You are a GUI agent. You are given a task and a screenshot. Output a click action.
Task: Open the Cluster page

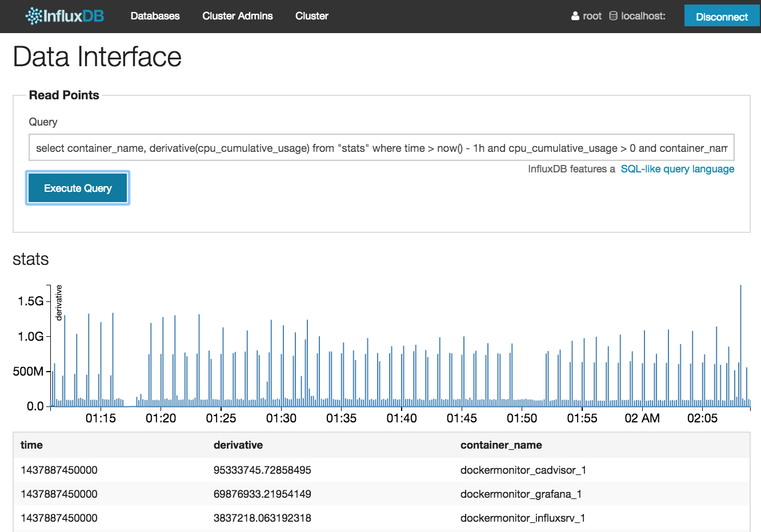click(x=312, y=16)
